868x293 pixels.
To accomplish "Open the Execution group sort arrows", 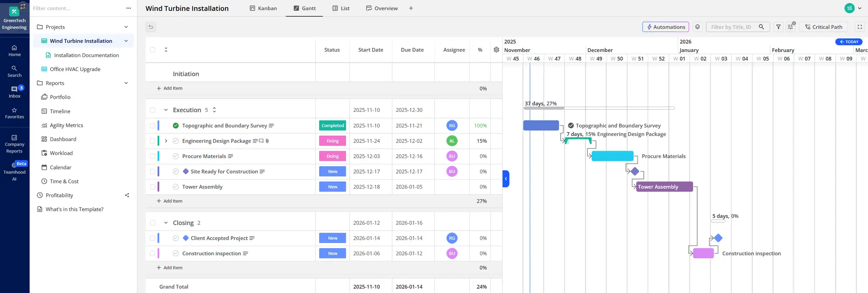I will coord(214,110).
